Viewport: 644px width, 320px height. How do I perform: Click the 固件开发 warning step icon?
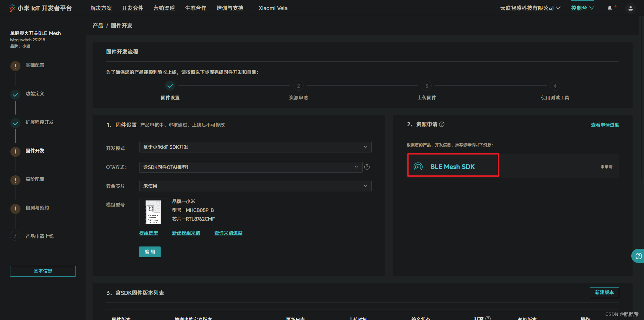point(15,152)
